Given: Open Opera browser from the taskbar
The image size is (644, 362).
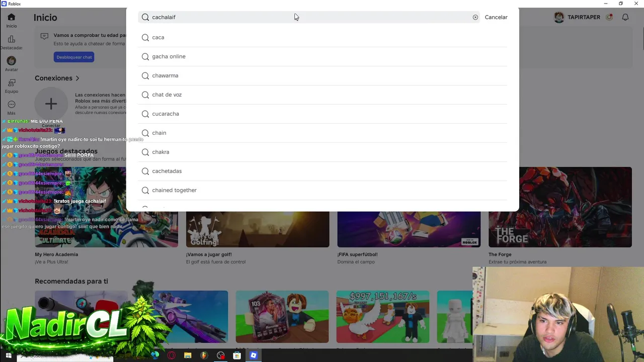Looking at the screenshot, I should pyautogui.click(x=172, y=355).
